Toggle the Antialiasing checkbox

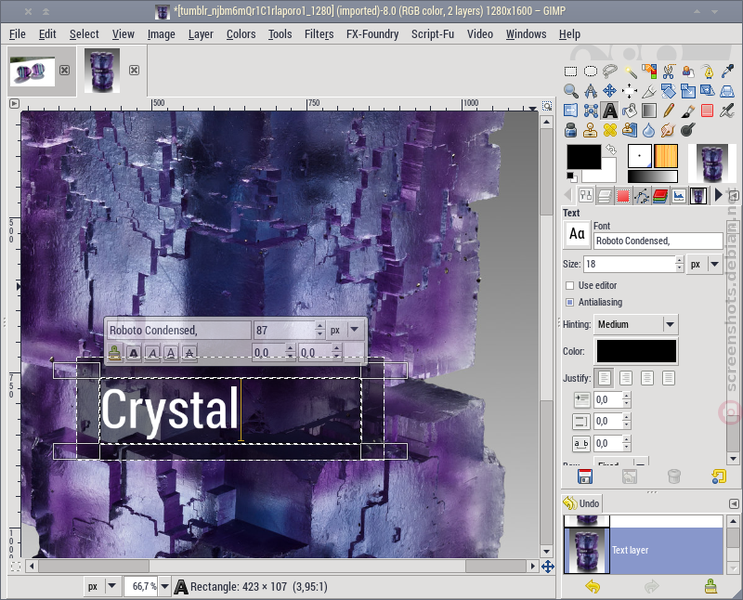point(570,302)
